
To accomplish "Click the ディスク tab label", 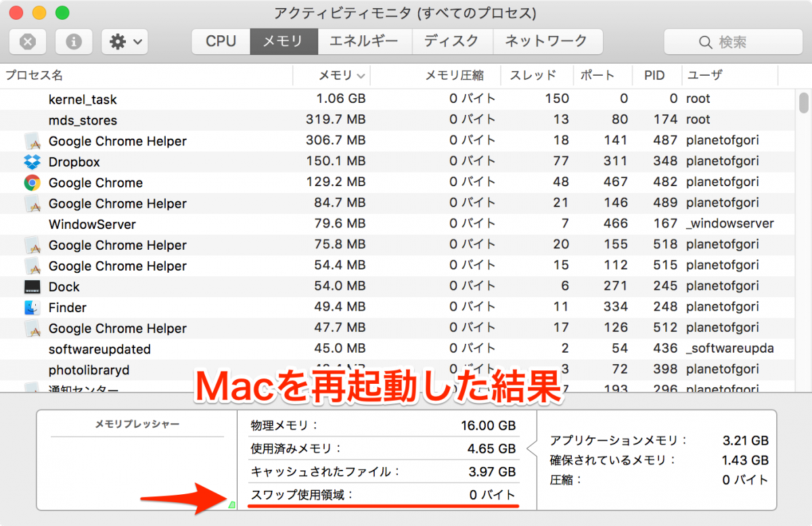I will point(452,41).
